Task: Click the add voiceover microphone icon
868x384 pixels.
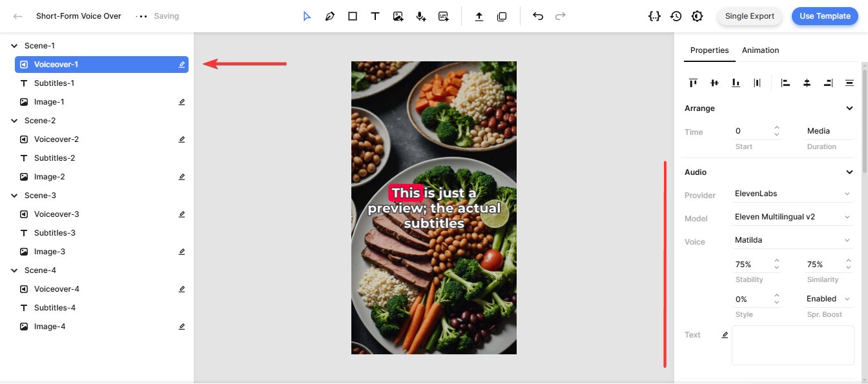Action: click(x=421, y=17)
